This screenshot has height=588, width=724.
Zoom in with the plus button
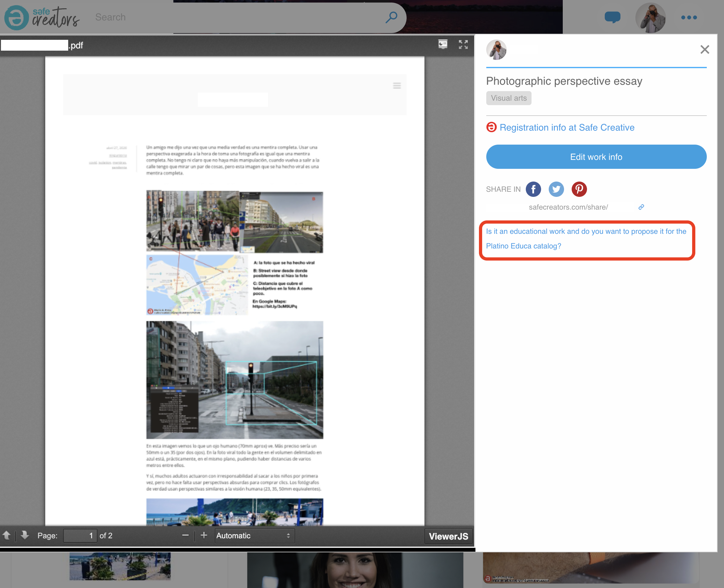(x=204, y=535)
